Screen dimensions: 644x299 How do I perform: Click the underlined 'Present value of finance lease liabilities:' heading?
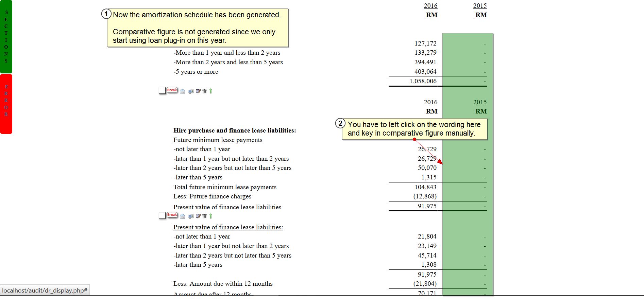(228, 227)
